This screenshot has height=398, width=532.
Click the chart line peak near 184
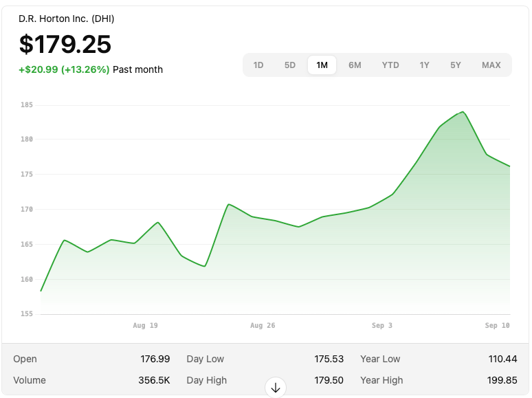(x=463, y=112)
